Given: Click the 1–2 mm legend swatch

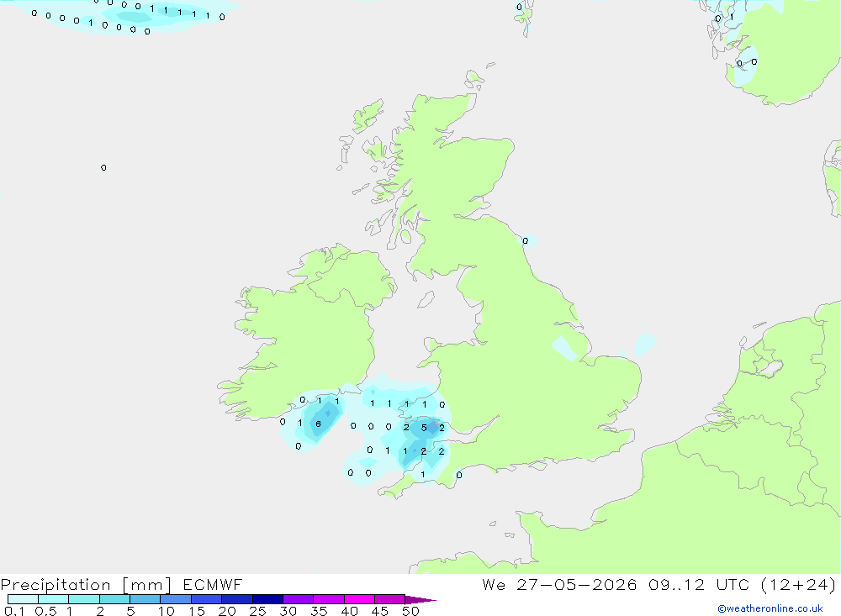Looking at the screenshot, I should click(x=84, y=599).
